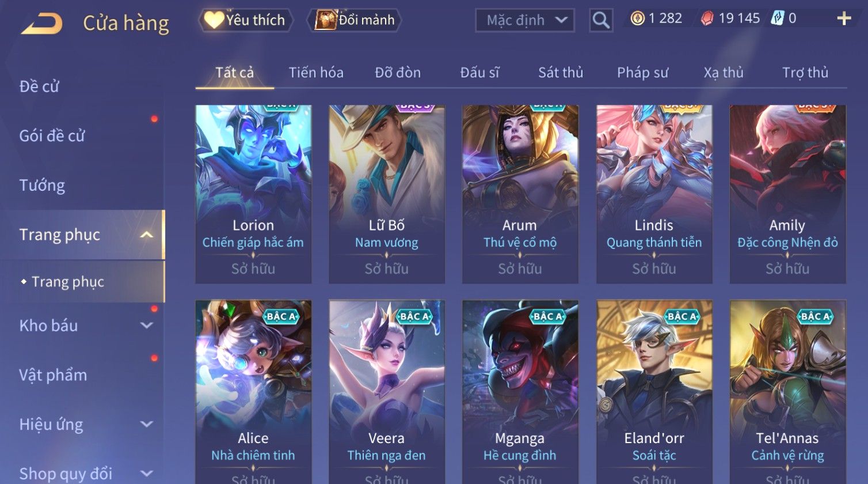Click the gold coin currency icon
The width and height of the screenshot is (868, 484).
(x=637, y=19)
